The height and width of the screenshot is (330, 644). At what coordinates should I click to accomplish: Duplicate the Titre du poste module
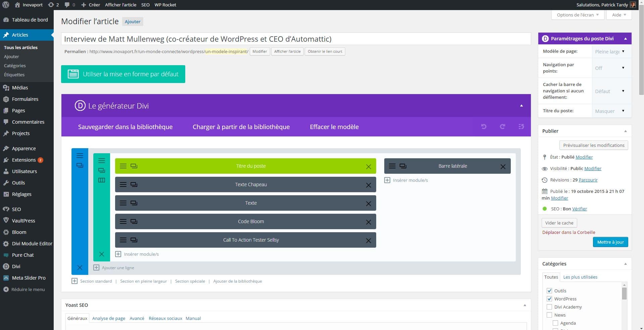(x=134, y=166)
